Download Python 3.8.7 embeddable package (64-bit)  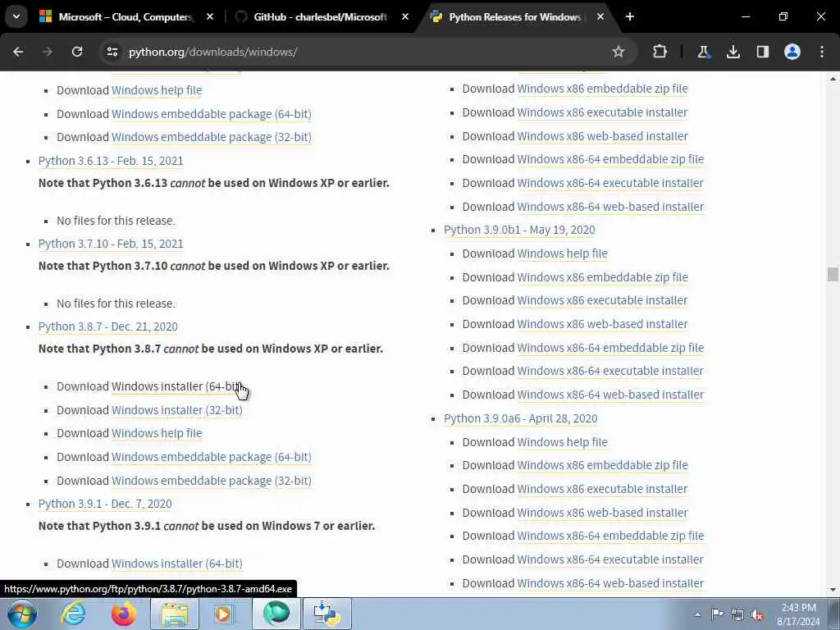[211, 457]
